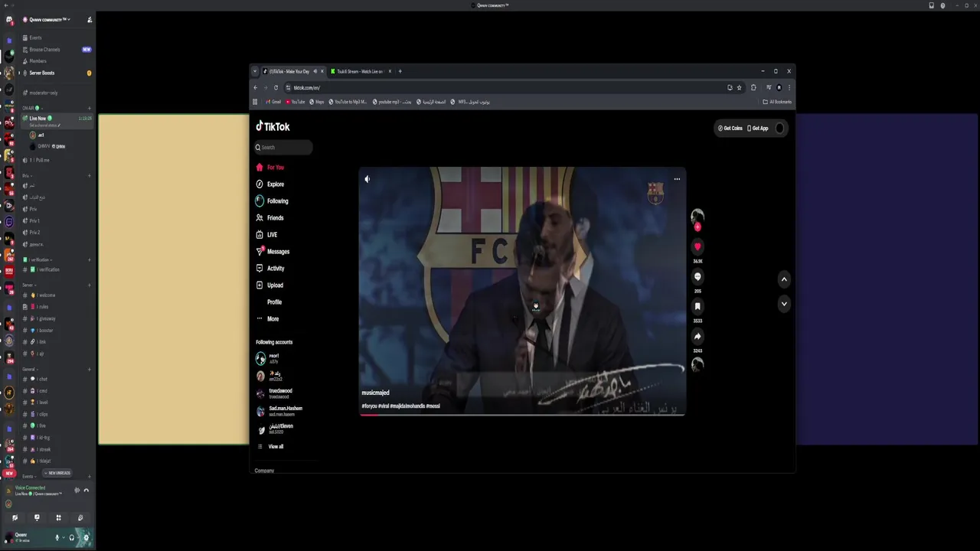Disconnect from voice in Discord
Image resolution: width=980 pixels, height=551 pixels.
(x=87, y=491)
